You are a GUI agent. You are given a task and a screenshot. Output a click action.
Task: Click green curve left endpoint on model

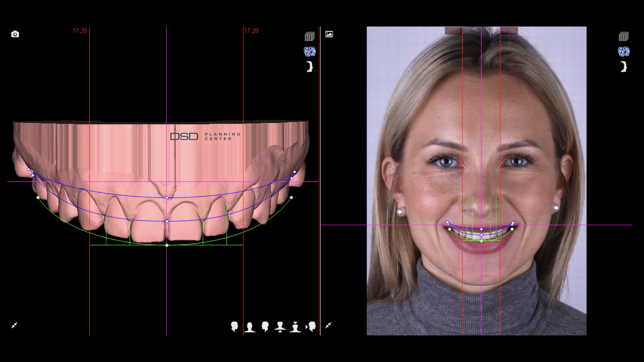[38, 198]
